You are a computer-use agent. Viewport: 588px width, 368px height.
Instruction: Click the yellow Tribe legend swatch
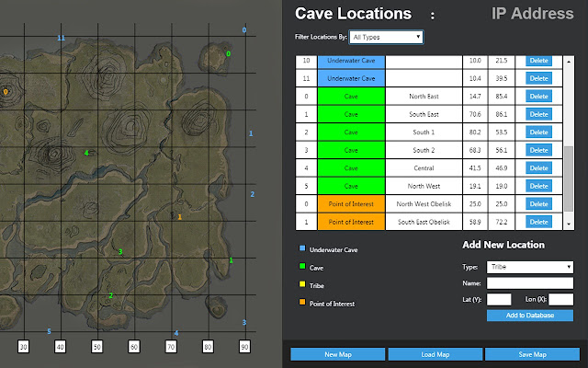(x=302, y=284)
